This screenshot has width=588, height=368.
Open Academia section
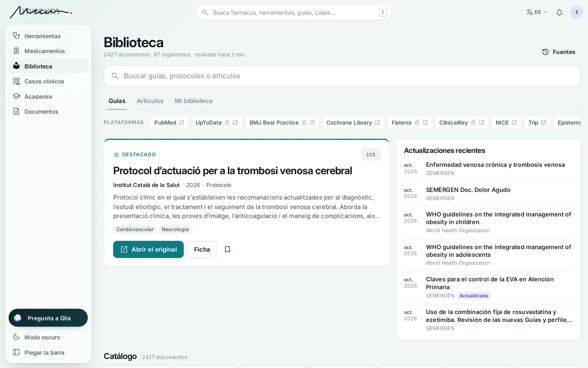tap(48, 96)
